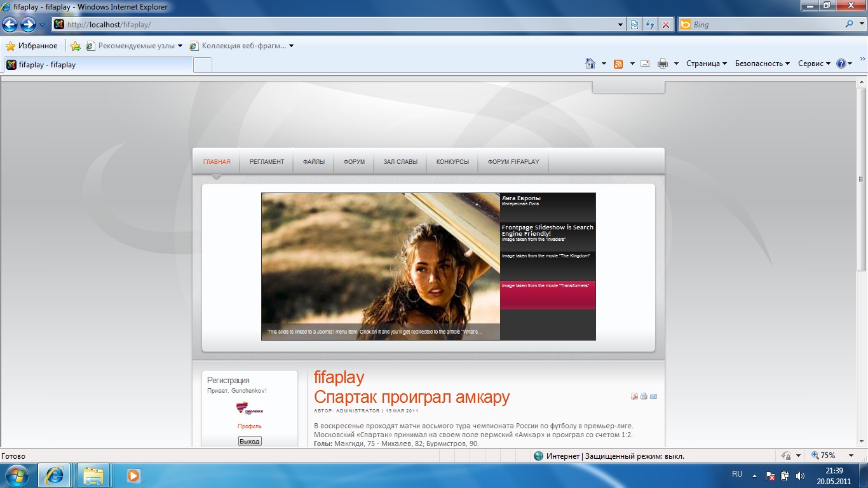This screenshot has height=488, width=868.
Task: Expand the zoom level dropdown arrow
Action: [851, 456]
